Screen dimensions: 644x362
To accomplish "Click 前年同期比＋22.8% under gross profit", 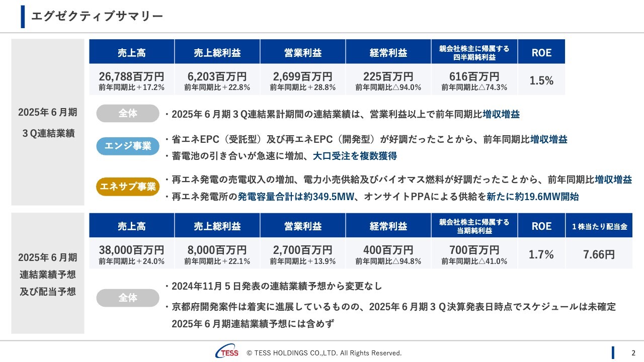I will (x=217, y=87).
